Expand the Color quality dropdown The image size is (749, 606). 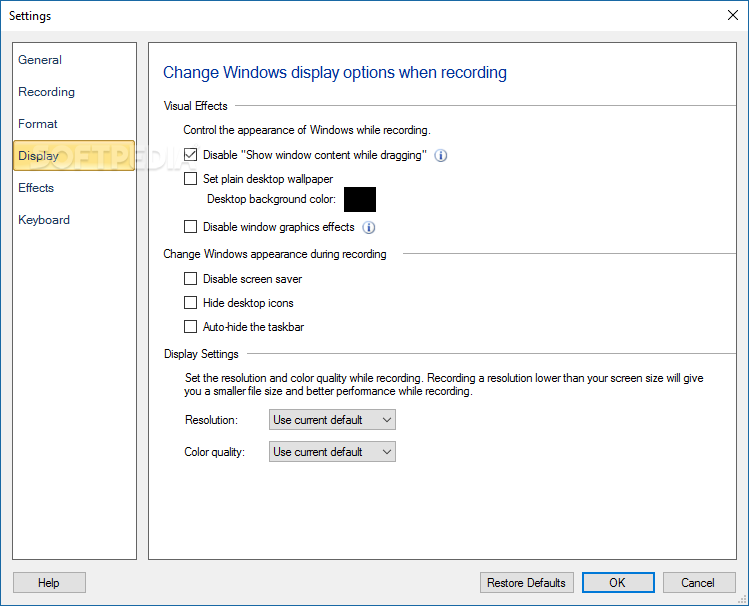[332, 452]
